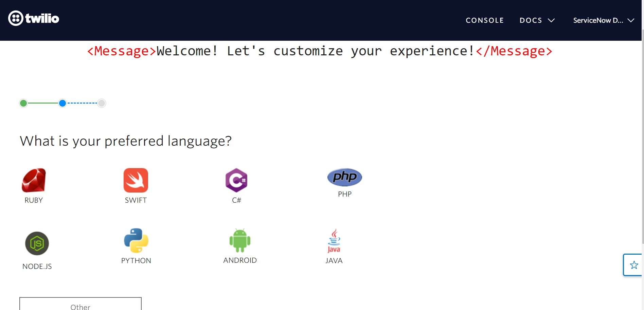644x310 pixels.
Task: Click the SWIFT text label
Action: 136,200
